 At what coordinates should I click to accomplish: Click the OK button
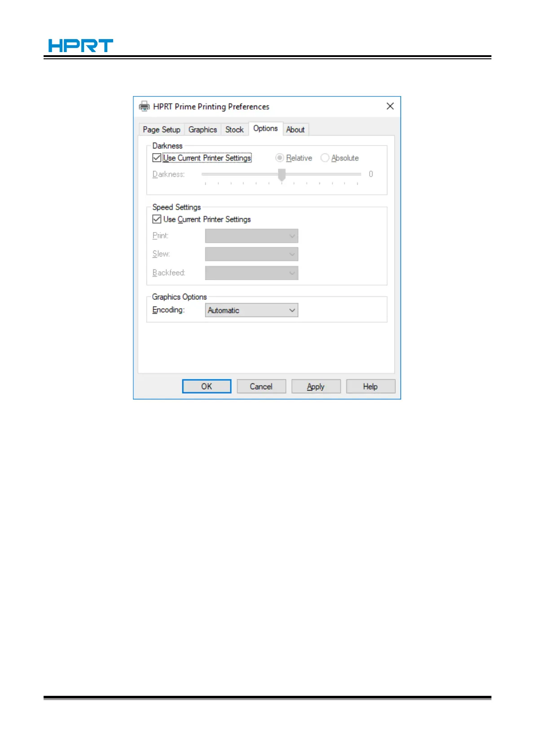point(207,387)
